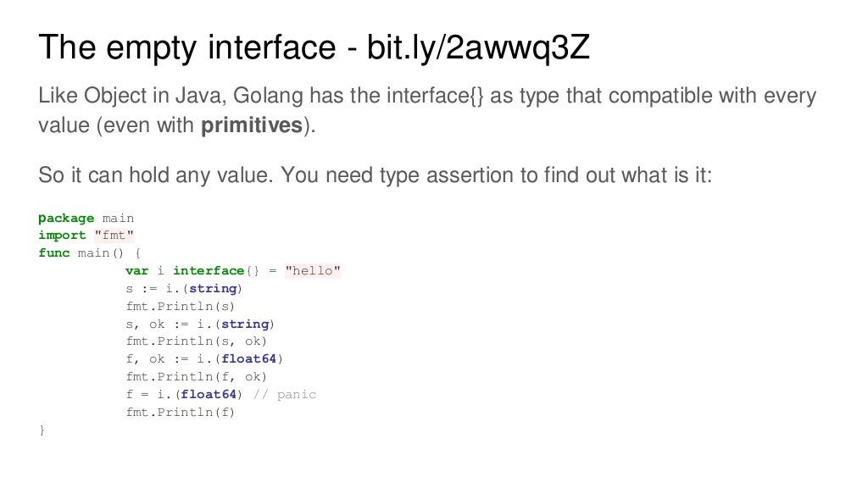
Task: Click the "var" keyword in the declaration
Action: [136, 270]
